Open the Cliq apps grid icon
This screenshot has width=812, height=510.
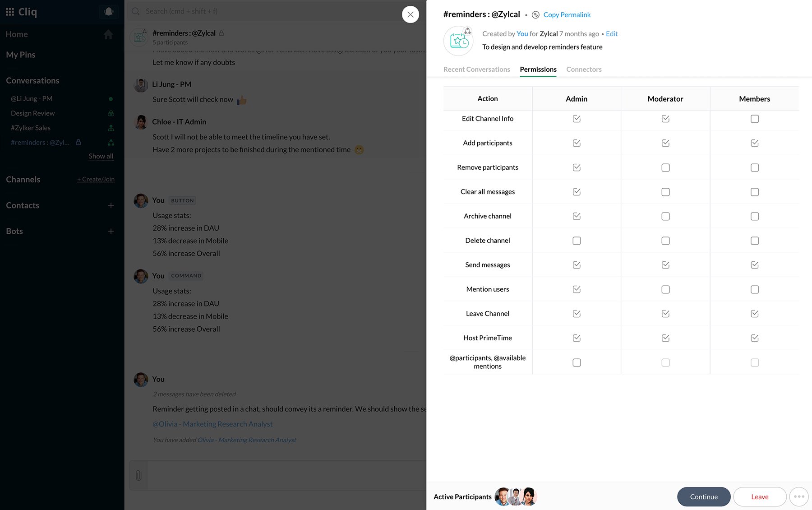10,12
